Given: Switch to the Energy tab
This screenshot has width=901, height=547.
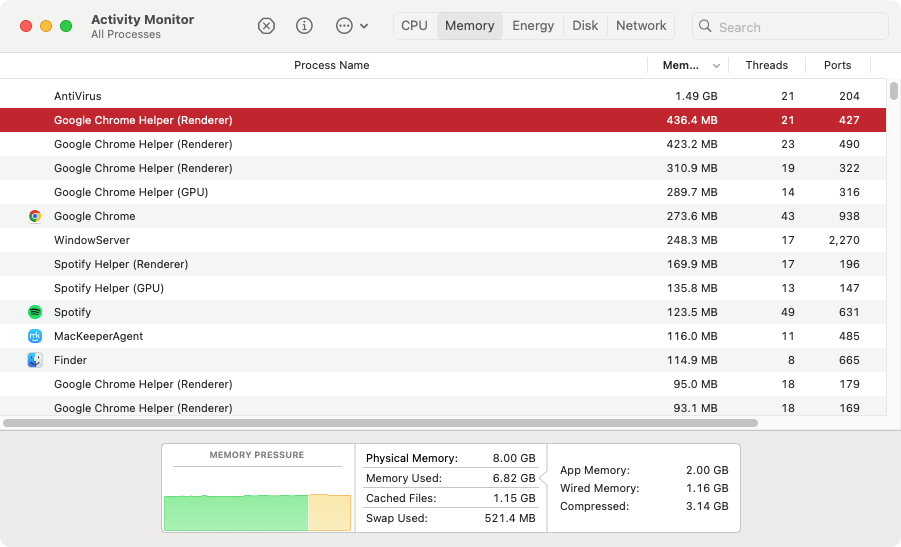Looking at the screenshot, I should tap(533, 26).
